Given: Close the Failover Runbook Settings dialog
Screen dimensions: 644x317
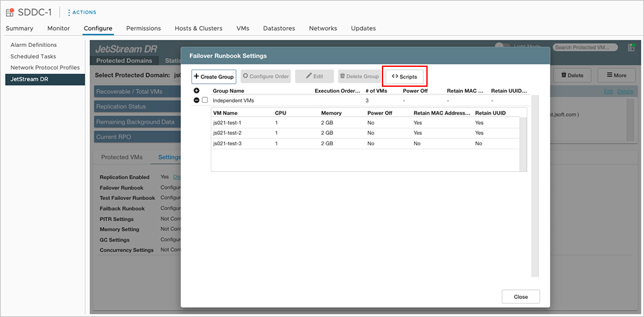Looking at the screenshot, I should 520,296.
